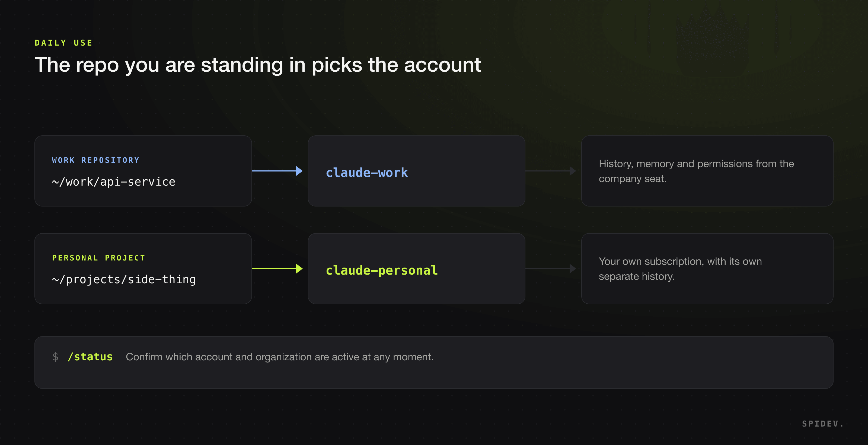Click the status confirmation description text
This screenshot has height=445, width=868.
pyautogui.click(x=280, y=357)
